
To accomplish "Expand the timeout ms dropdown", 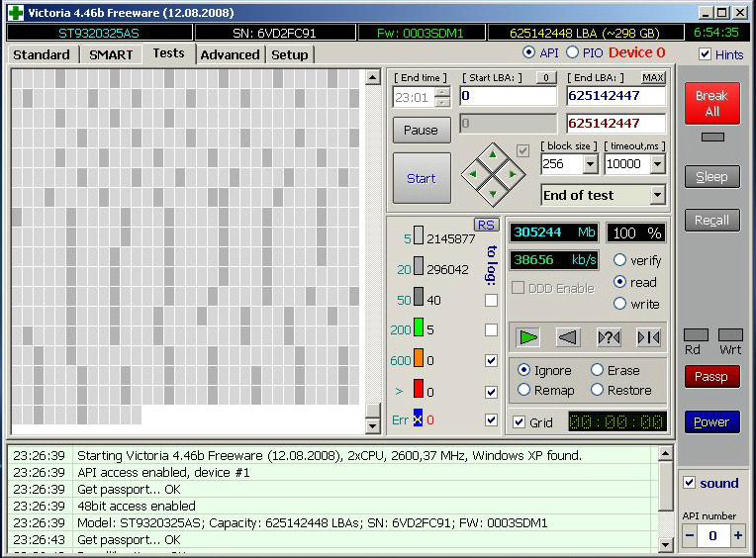I will 657,164.
